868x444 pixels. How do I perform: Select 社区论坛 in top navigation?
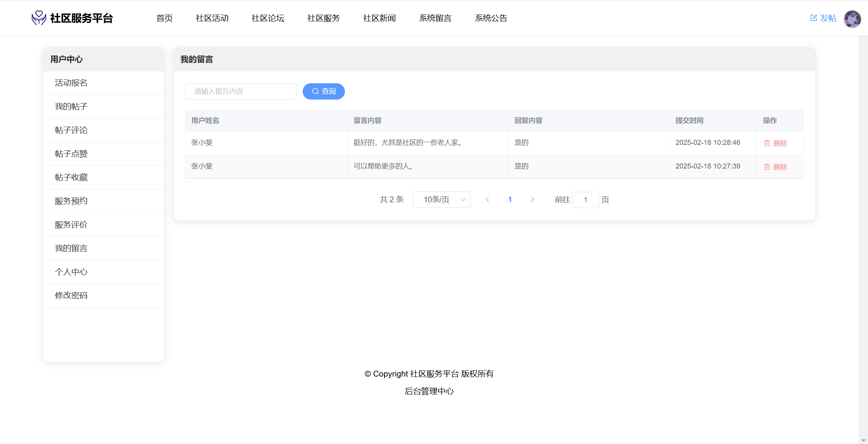point(268,18)
